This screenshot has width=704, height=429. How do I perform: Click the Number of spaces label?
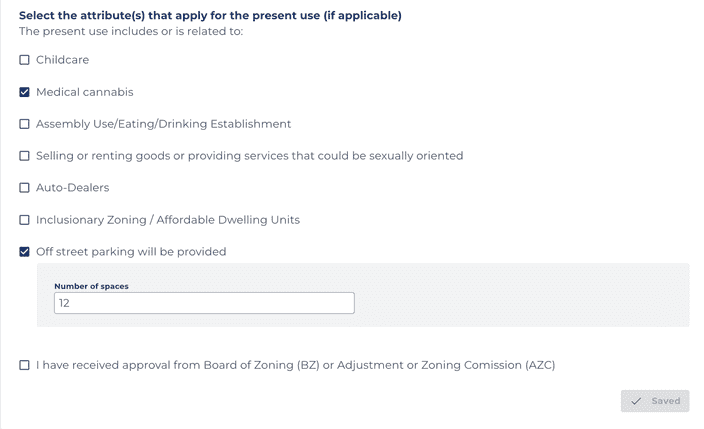click(91, 286)
